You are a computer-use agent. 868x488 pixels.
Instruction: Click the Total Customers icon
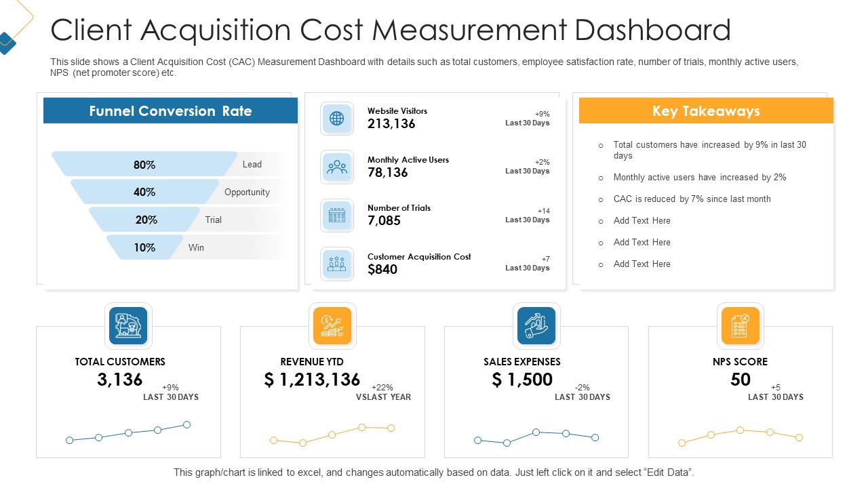point(128,326)
